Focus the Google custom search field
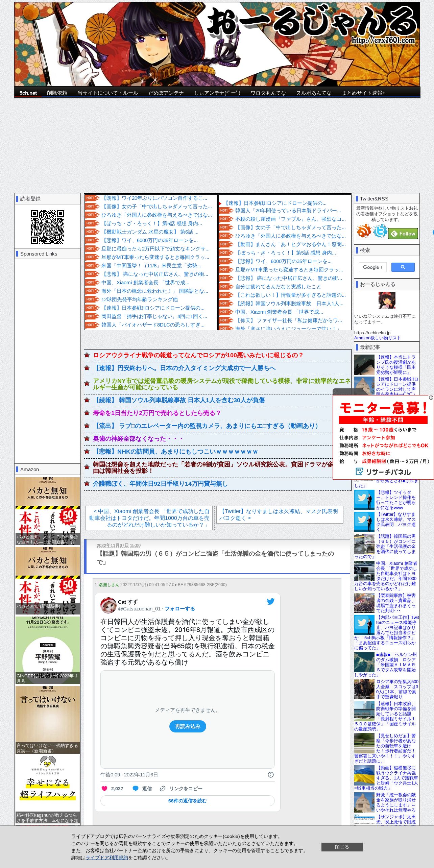This screenshot has width=434, height=868. pos(372,267)
